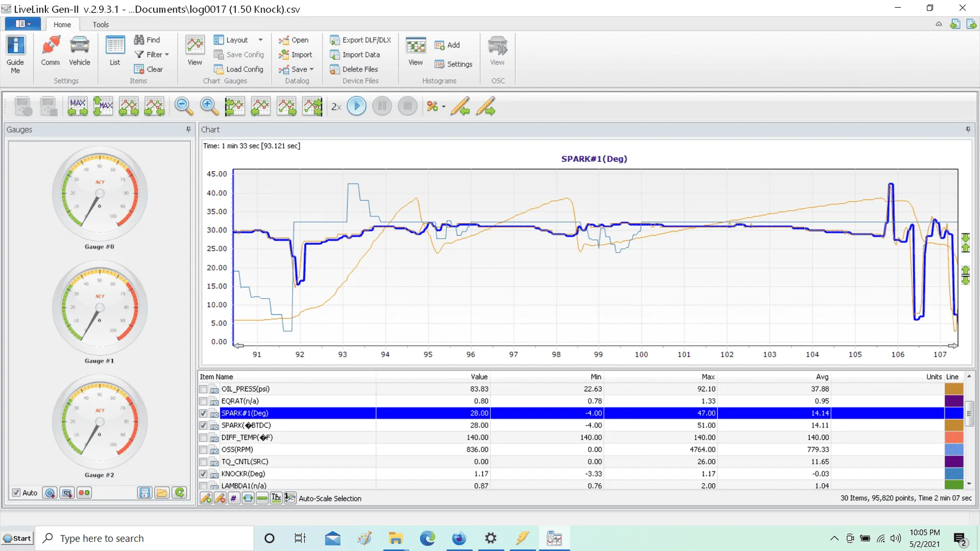Open Vehicle settings
The width and height of the screenshot is (980, 551).
[79, 51]
